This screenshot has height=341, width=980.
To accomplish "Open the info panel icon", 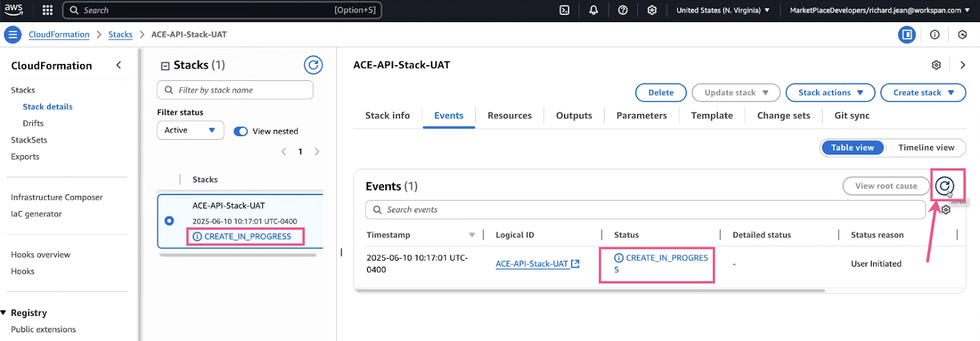I will pos(935,34).
